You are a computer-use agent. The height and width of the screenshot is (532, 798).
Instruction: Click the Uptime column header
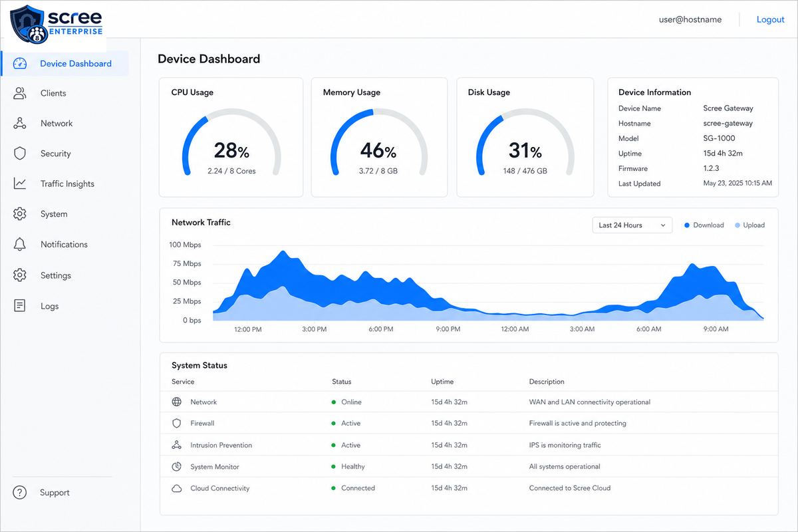442,382
